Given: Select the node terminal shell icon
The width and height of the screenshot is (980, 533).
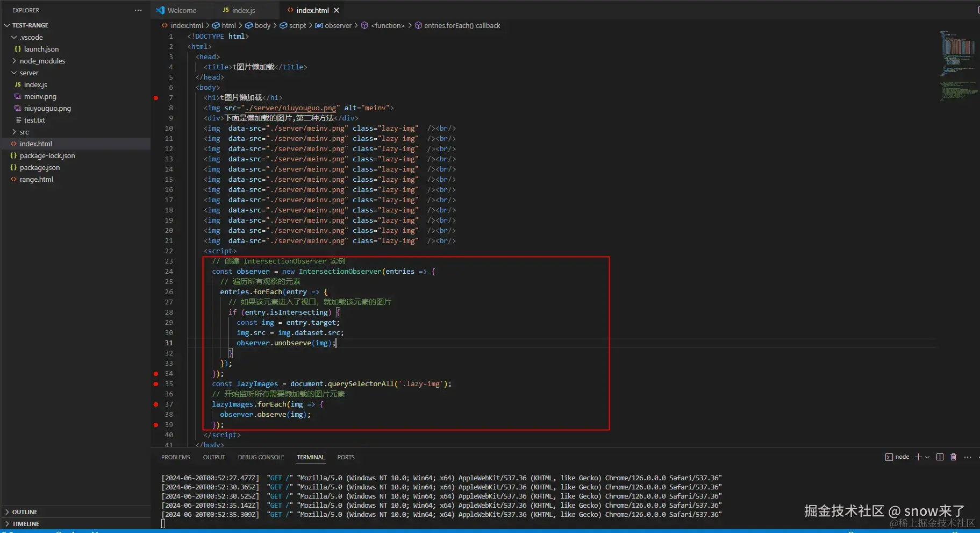Looking at the screenshot, I should tap(889, 457).
